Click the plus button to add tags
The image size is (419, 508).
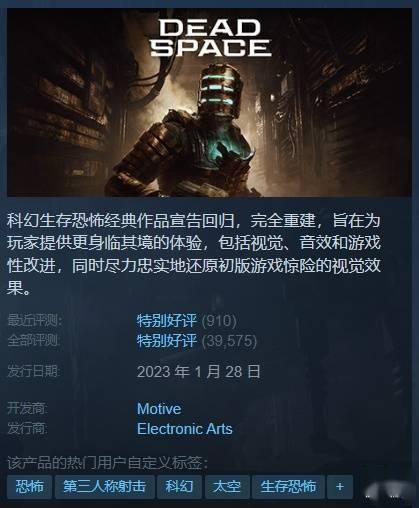point(340,487)
